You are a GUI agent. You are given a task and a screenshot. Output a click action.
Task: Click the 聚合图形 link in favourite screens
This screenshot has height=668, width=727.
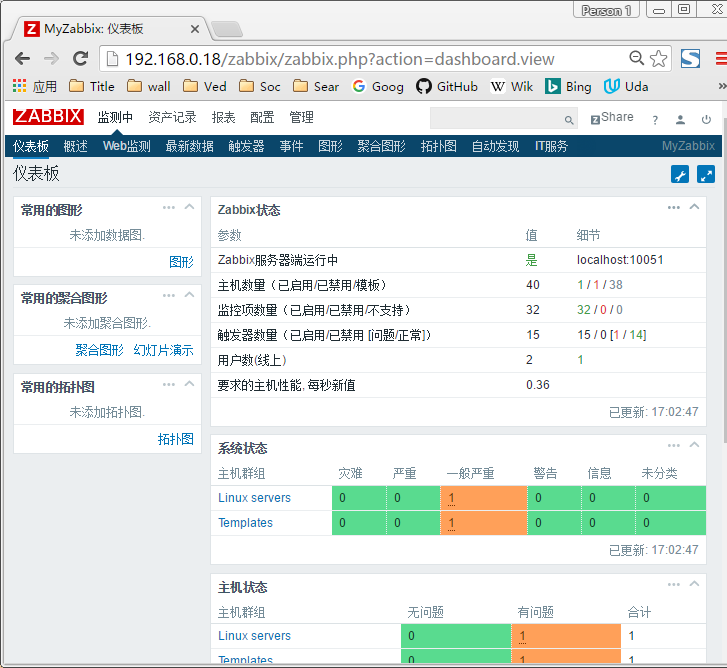pyautogui.click(x=99, y=350)
